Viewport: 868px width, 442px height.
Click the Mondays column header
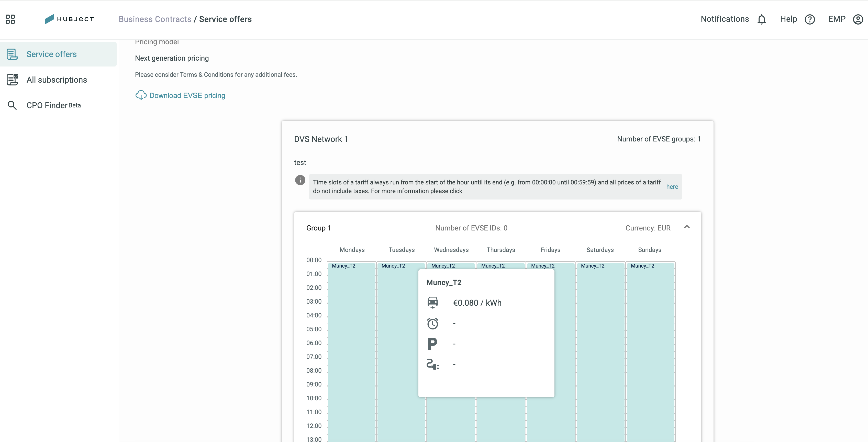click(x=352, y=250)
